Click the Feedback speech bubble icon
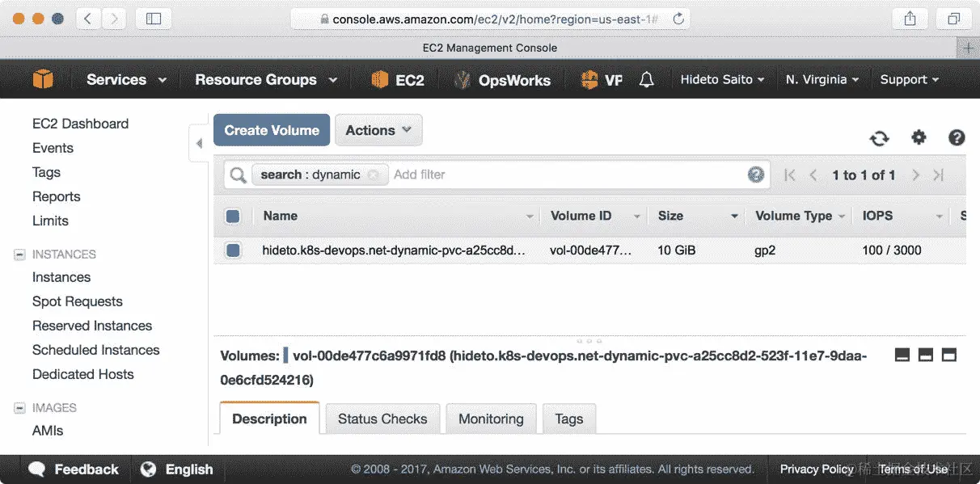980x484 pixels. click(37, 469)
